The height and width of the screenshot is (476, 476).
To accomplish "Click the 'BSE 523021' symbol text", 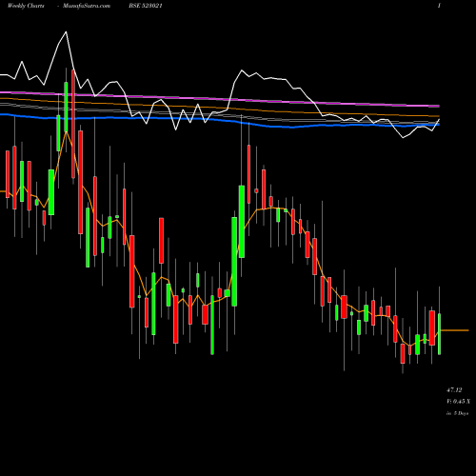I will pyautogui.click(x=146, y=6).
